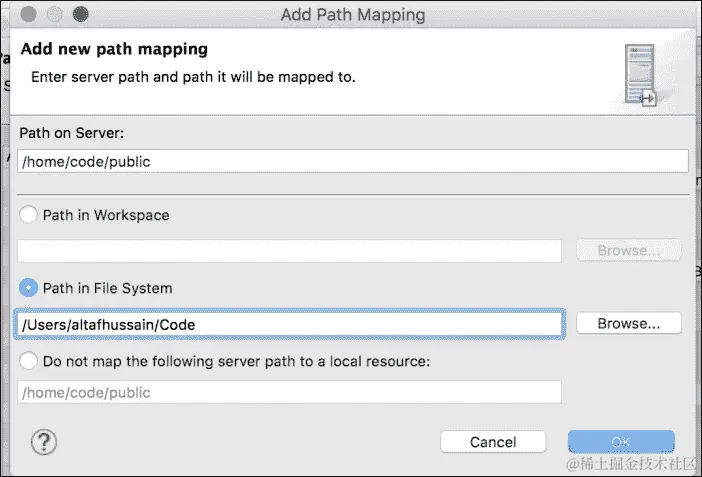Click the help question mark icon

44,442
